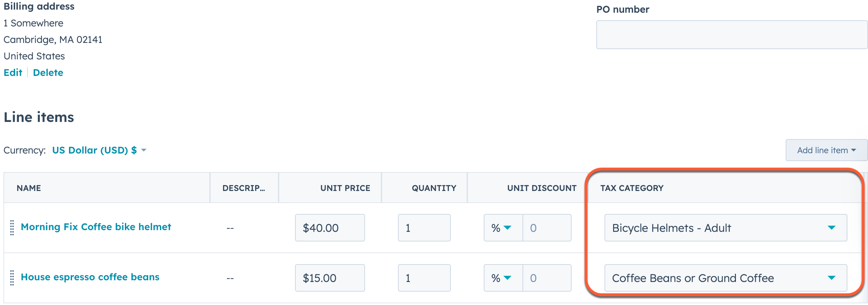Click quantity field for coffee beans

(424, 278)
